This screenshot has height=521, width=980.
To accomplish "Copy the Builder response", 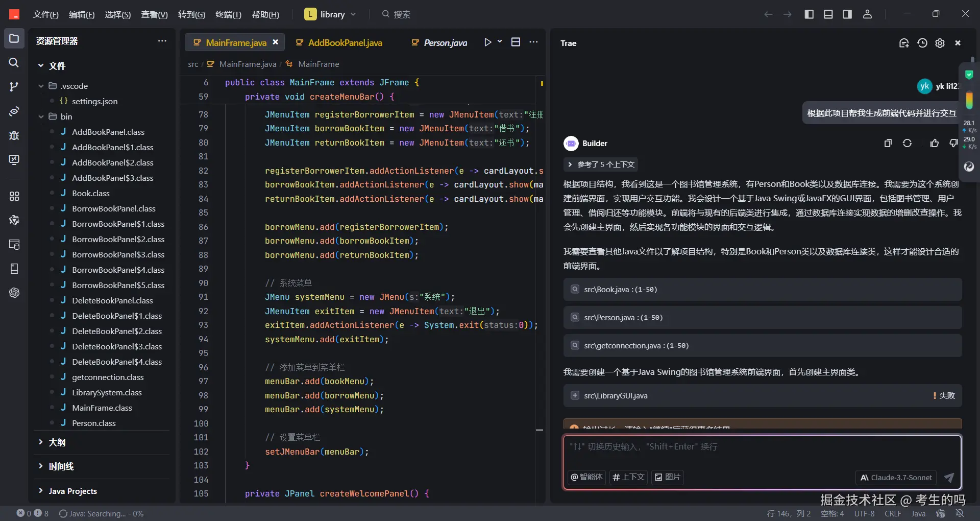I will pos(888,143).
